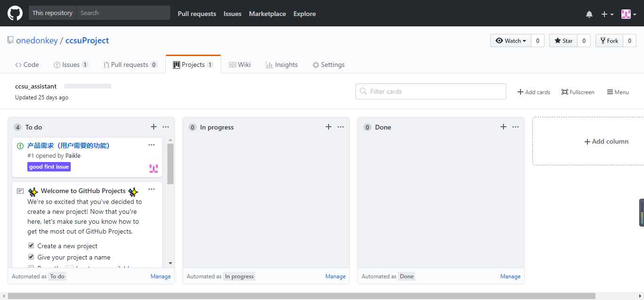Image resolution: width=644 pixels, height=300 pixels.
Task: Open options menu of the 产品需求 issue card
Action: point(151,145)
